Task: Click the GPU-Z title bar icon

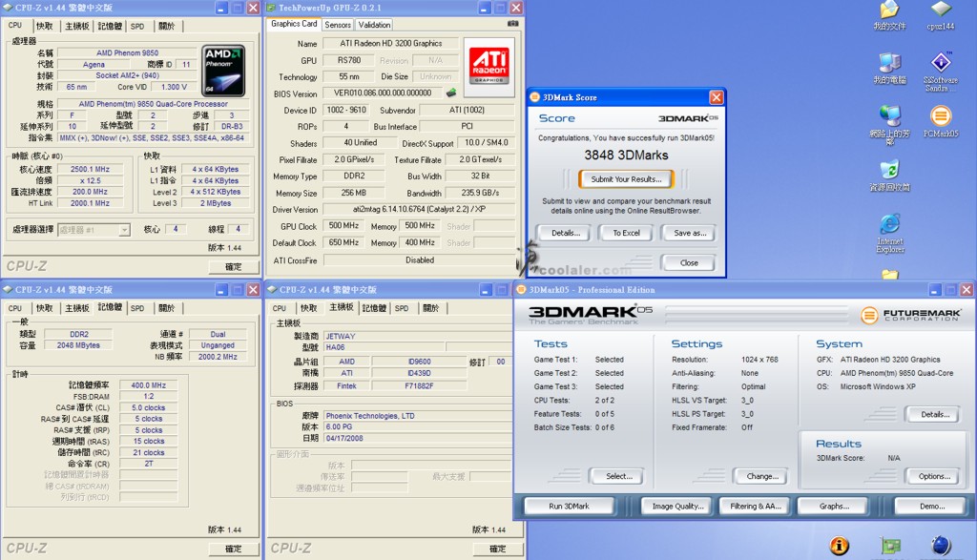Action: click(271, 8)
